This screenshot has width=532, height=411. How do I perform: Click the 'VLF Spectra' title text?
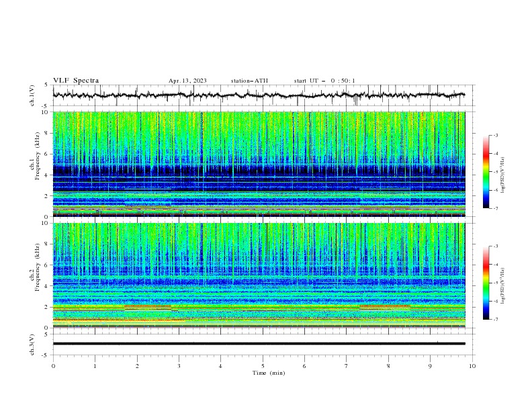pyautogui.click(x=76, y=81)
